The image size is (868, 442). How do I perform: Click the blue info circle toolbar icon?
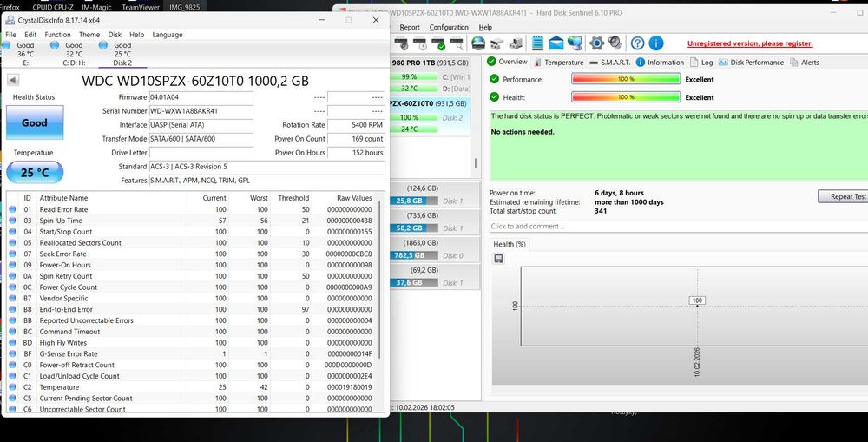[x=656, y=43]
